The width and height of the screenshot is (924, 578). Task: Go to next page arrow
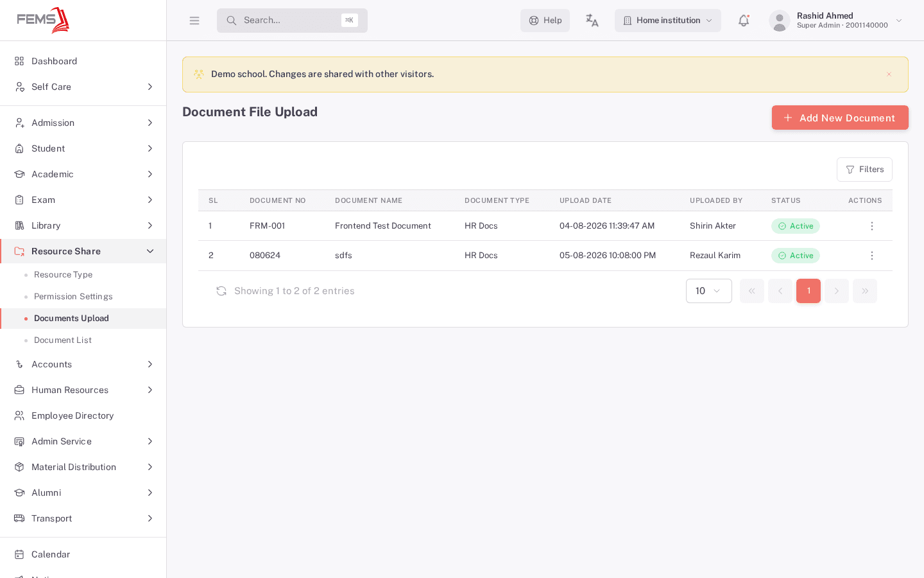pos(837,291)
